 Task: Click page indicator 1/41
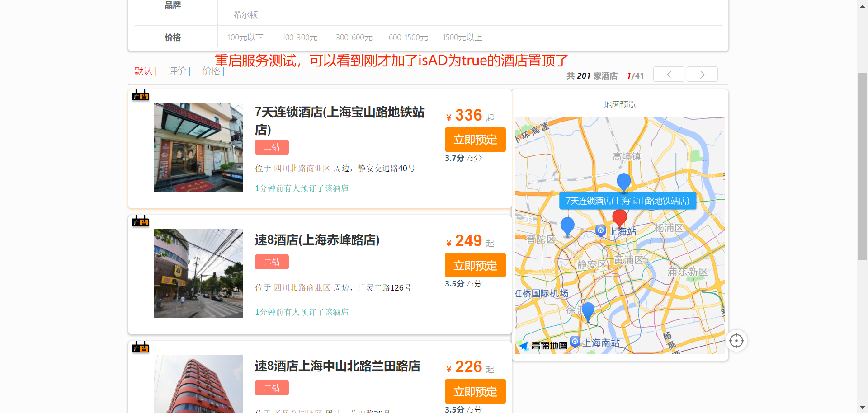635,76
